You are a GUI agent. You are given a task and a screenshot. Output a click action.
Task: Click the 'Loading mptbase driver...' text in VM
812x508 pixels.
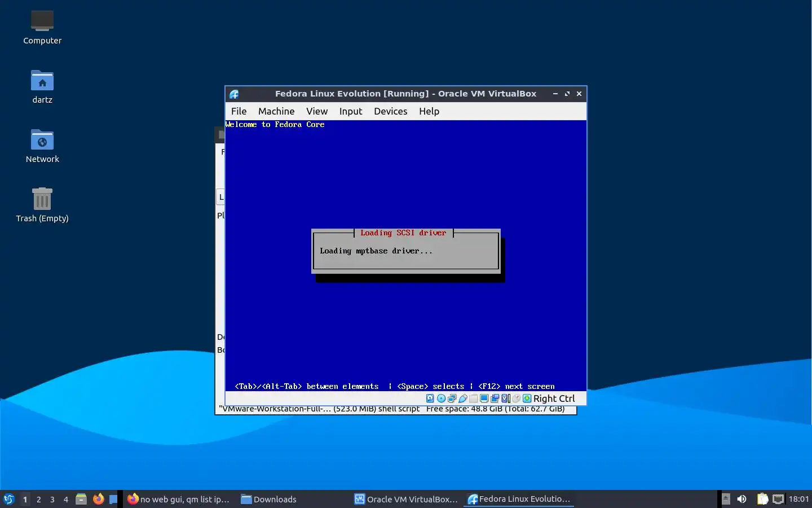(376, 251)
